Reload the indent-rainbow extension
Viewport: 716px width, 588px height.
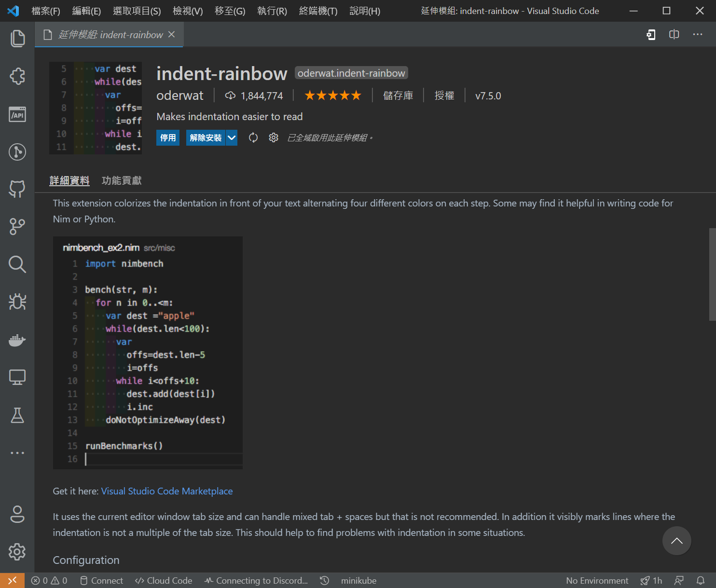[253, 137]
